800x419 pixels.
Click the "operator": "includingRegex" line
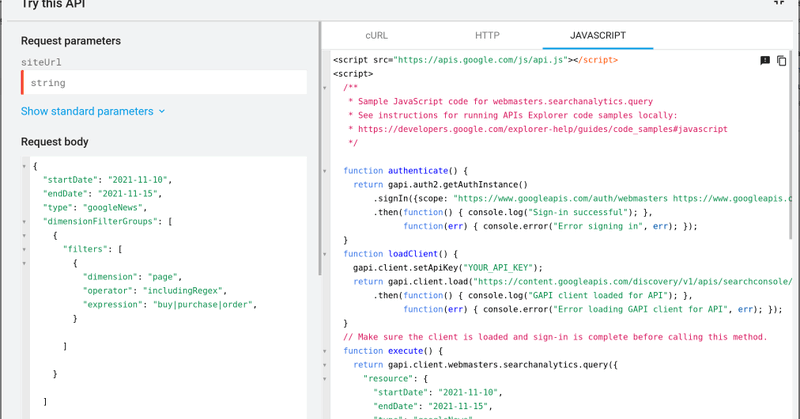click(155, 290)
